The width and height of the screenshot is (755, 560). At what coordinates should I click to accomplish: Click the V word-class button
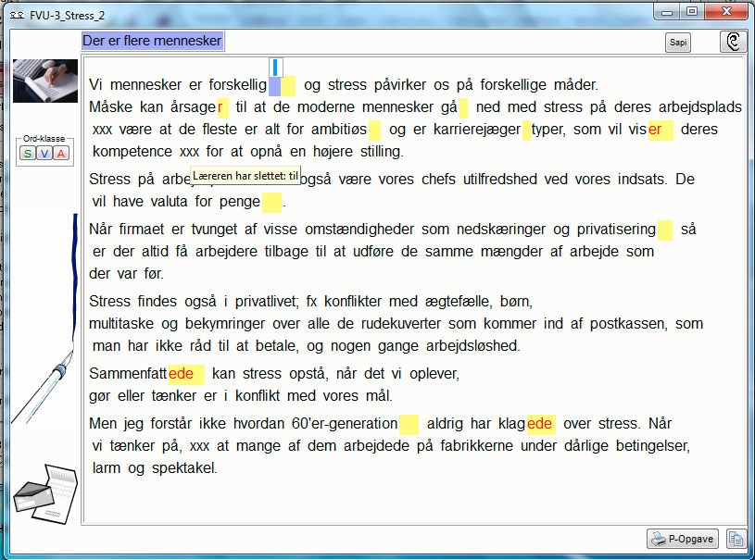[x=44, y=154]
